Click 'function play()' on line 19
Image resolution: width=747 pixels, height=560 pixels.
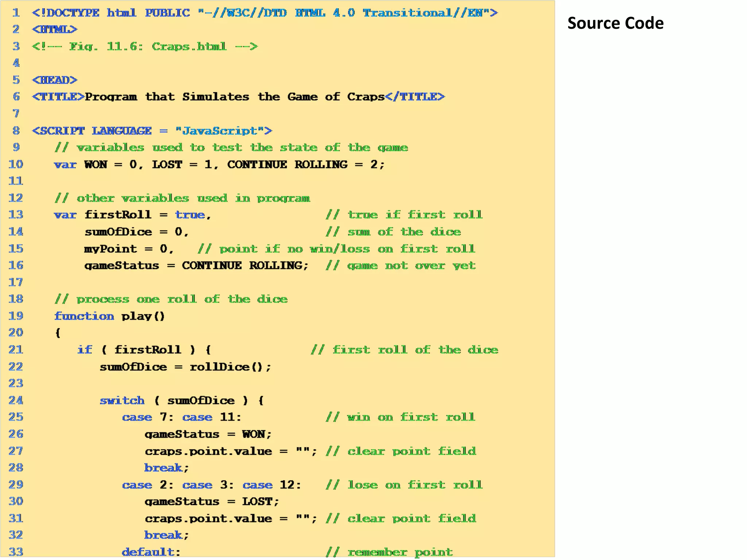tap(110, 316)
